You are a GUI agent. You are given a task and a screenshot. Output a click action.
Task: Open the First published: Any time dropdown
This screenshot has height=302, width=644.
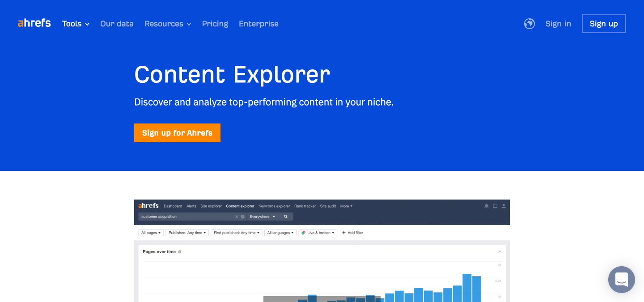click(237, 233)
